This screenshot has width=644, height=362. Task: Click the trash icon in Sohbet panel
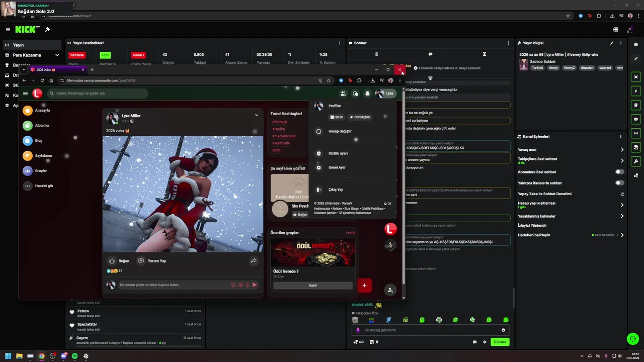[x=376, y=54]
